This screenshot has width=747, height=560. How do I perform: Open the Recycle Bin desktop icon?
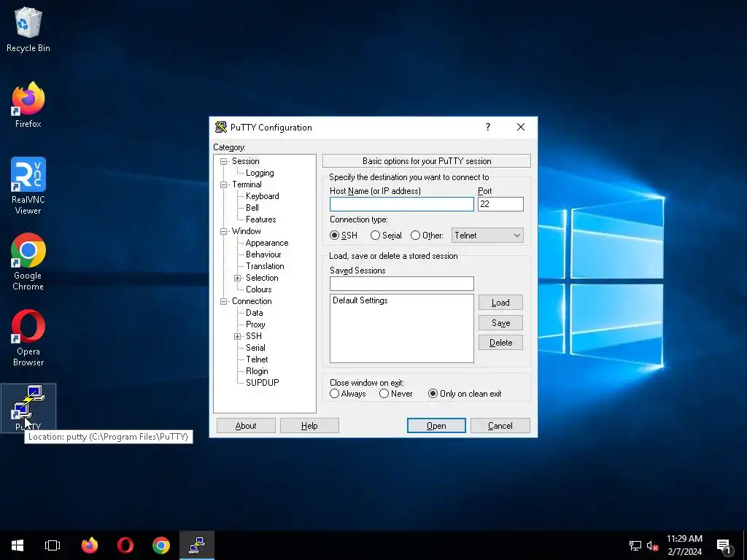click(x=28, y=29)
